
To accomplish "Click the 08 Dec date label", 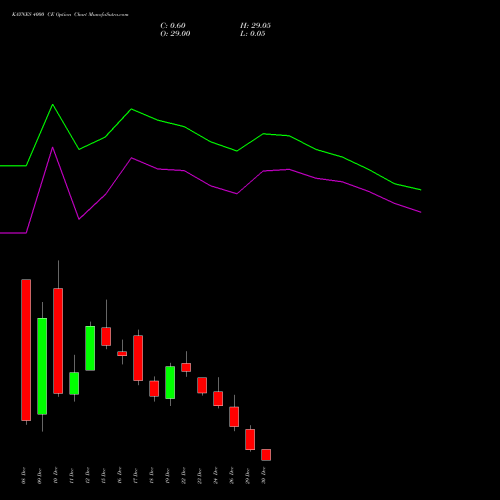I will click(x=24, y=476).
